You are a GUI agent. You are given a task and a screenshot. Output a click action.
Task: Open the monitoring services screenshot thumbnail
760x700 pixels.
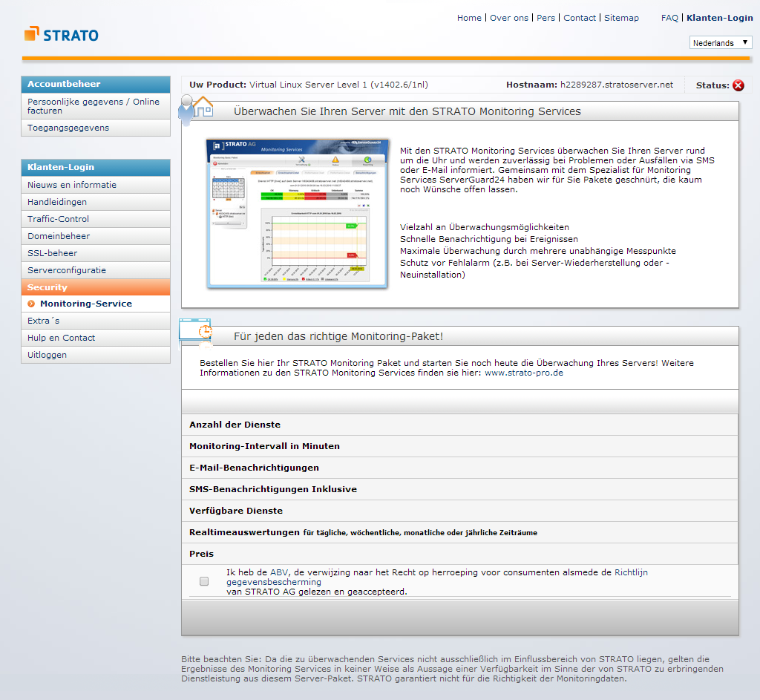click(297, 213)
